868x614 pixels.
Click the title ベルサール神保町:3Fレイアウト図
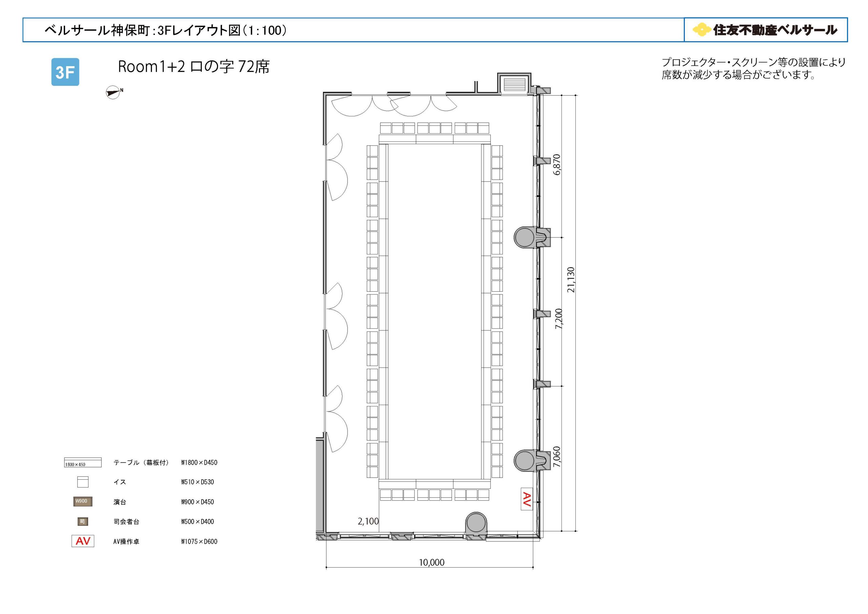click(x=165, y=30)
